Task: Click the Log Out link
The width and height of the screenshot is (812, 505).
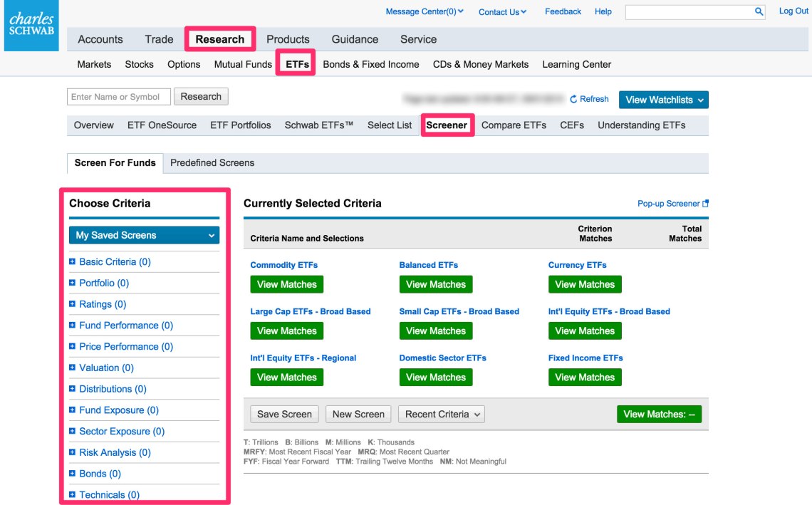Action: 793,11
